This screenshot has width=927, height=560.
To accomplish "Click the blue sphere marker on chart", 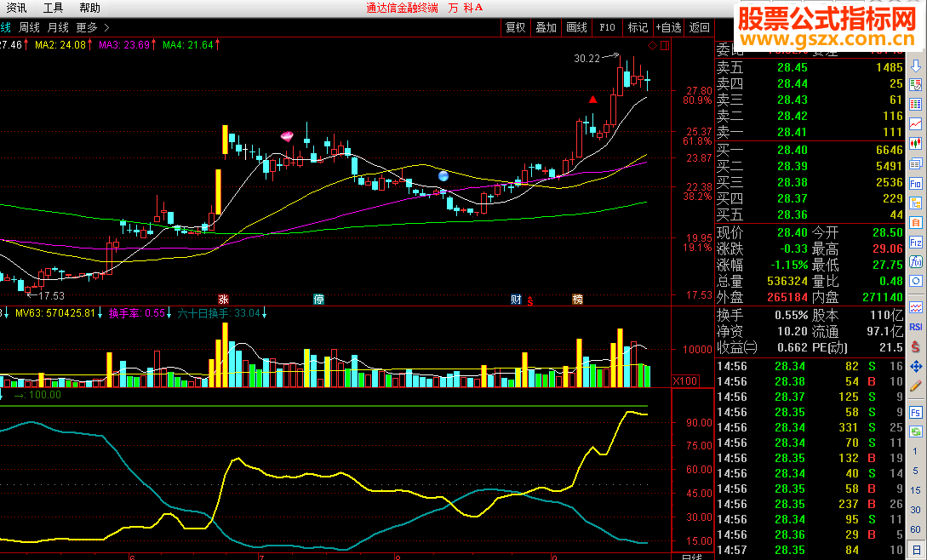I will (x=443, y=175).
